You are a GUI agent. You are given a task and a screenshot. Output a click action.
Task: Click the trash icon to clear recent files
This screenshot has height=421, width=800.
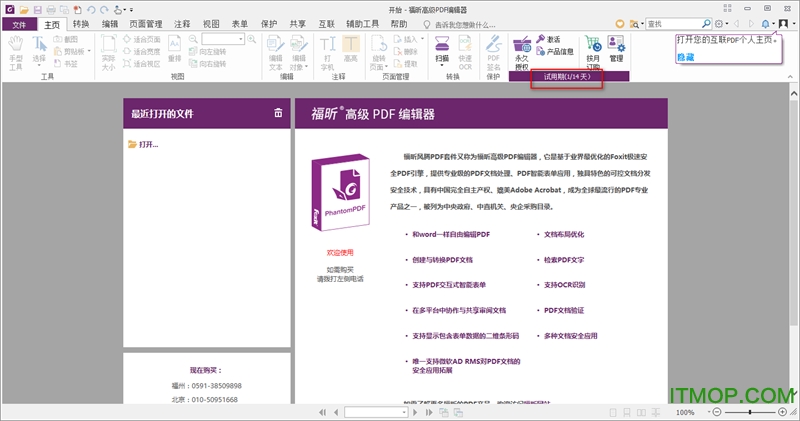click(278, 113)
